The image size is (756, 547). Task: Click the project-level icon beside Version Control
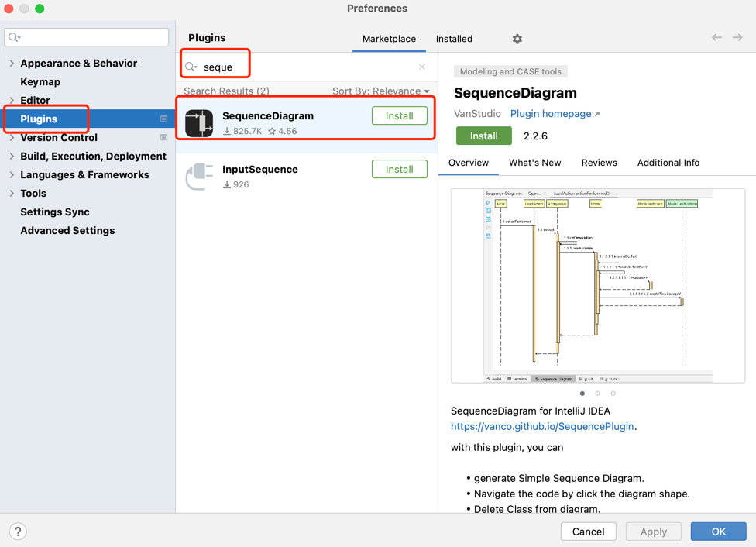tap(164, 137)
